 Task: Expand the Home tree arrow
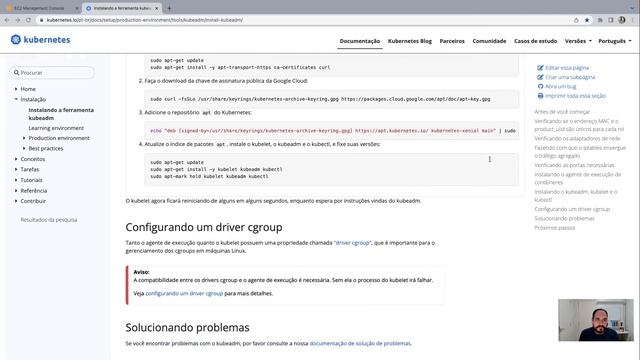(16, 89)
